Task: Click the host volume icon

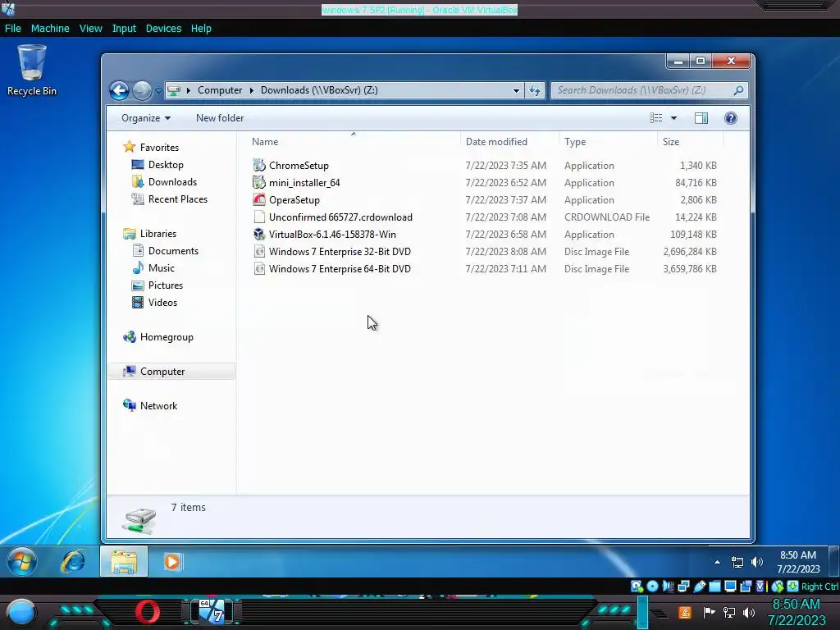Action: click(749, 612)
